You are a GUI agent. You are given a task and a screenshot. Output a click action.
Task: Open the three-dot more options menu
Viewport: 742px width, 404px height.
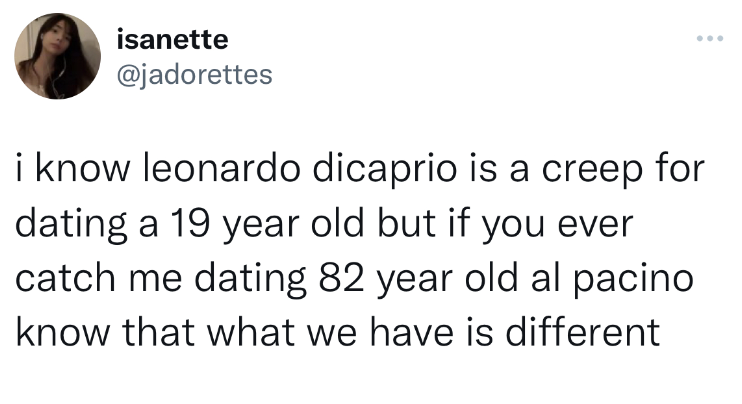point(710,38)
